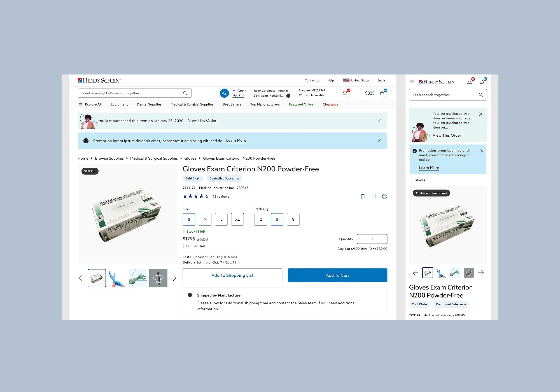Select pack quantity 8
560x392 pixels.
pos(293,220)
